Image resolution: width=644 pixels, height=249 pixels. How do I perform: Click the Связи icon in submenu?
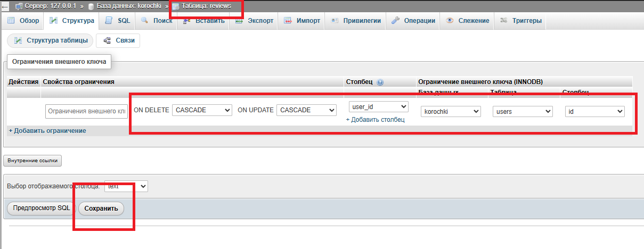(x=107, y=41)
